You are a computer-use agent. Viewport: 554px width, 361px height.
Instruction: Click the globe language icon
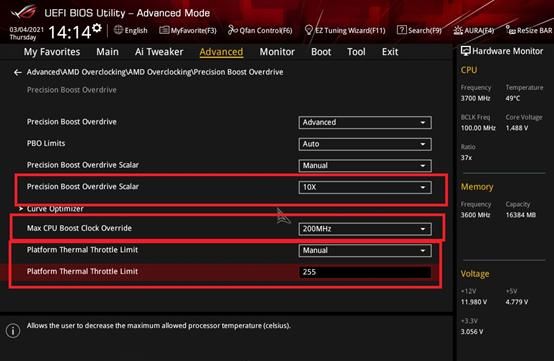118,30
